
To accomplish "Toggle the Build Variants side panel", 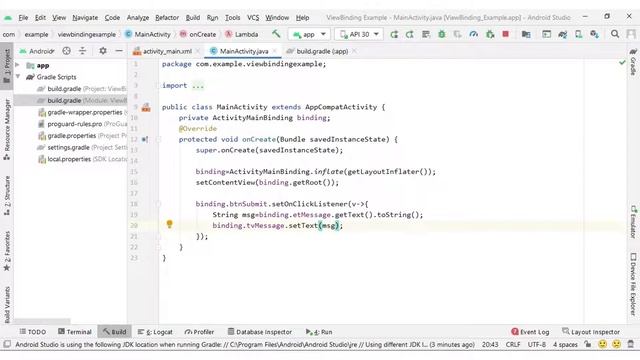I will (7, 304).
